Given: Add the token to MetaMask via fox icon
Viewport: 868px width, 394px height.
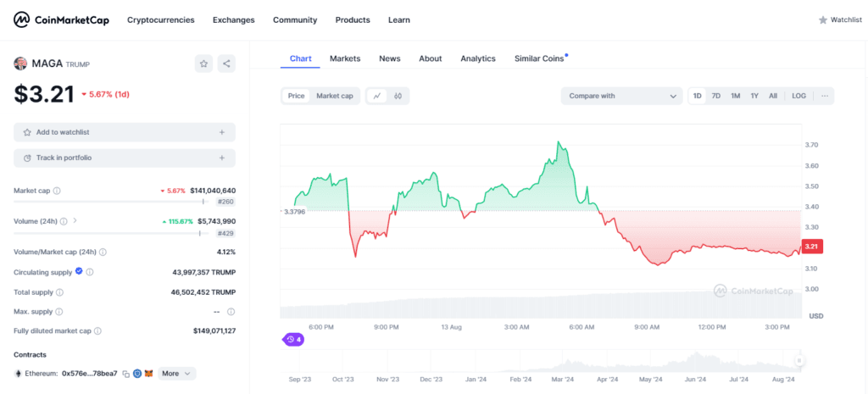Looking at the screenshot, I should [148, 374].
